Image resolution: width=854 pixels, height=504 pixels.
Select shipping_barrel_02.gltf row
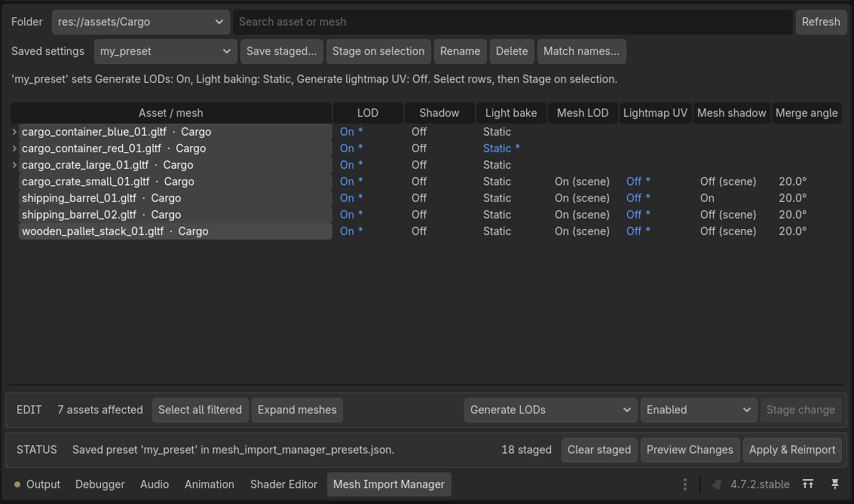tap(176, 215)
